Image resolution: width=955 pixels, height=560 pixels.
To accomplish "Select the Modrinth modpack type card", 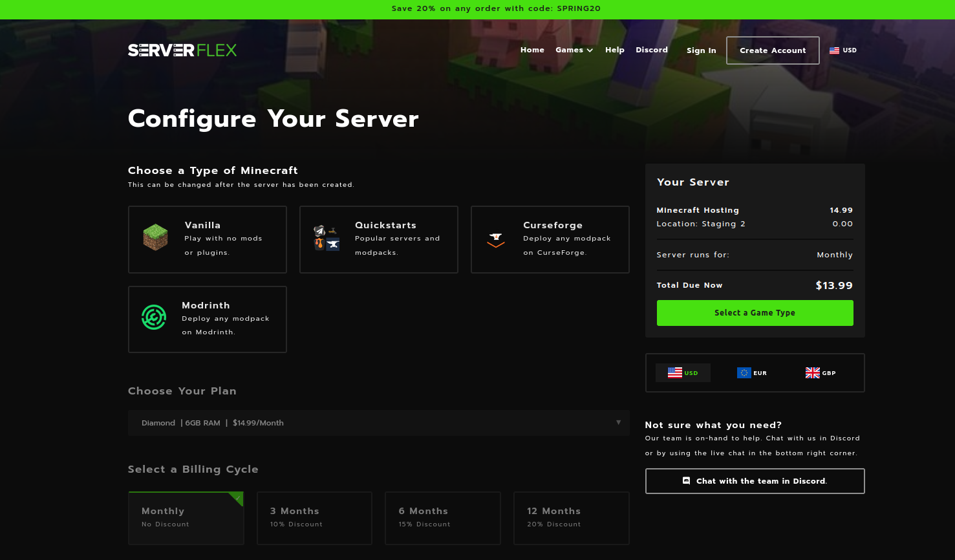I will coord(208,319).
